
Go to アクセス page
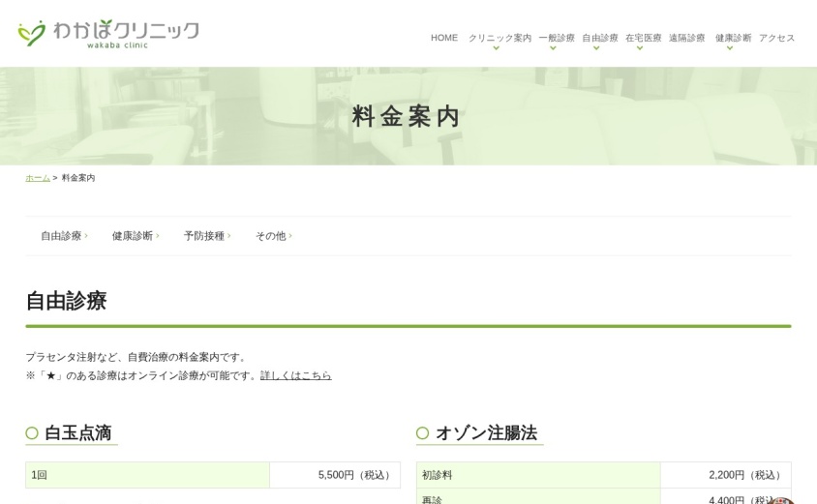pos(776,38)
